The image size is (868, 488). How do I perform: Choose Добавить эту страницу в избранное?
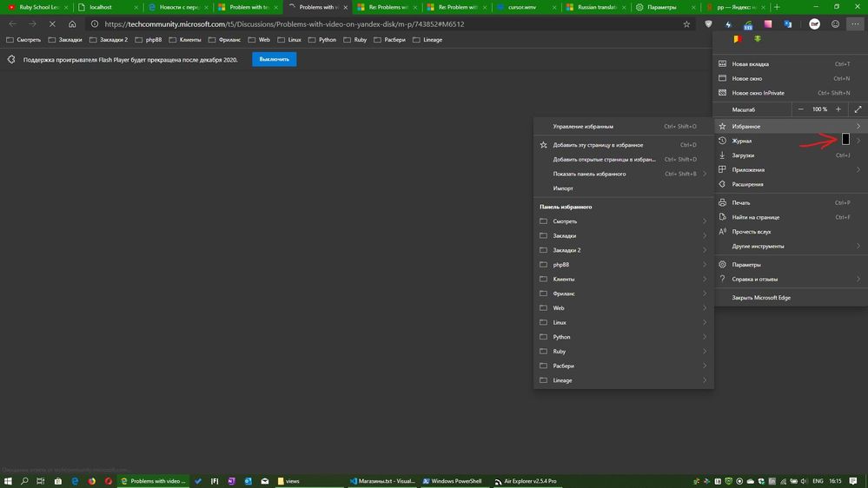coord(623,145)
